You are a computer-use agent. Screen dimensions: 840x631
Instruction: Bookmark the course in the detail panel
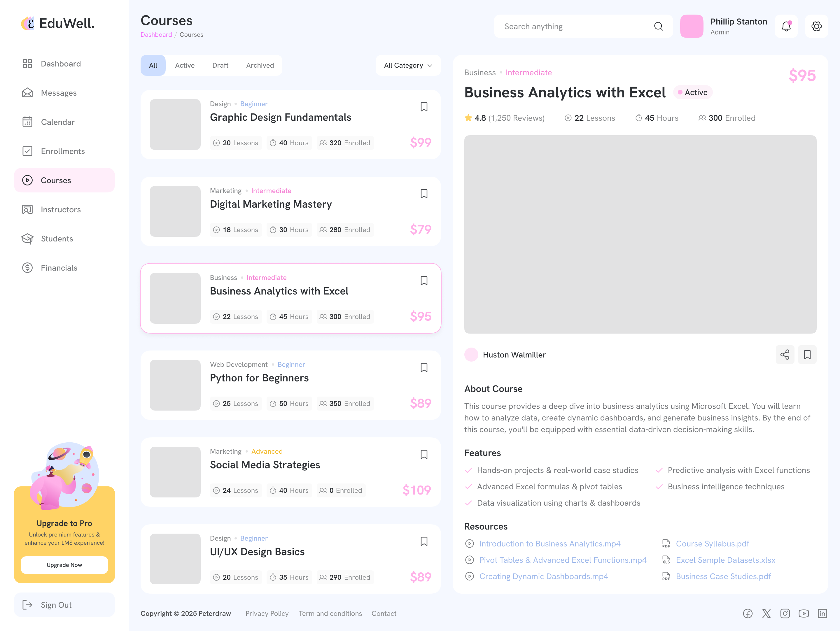click(807, 355)
